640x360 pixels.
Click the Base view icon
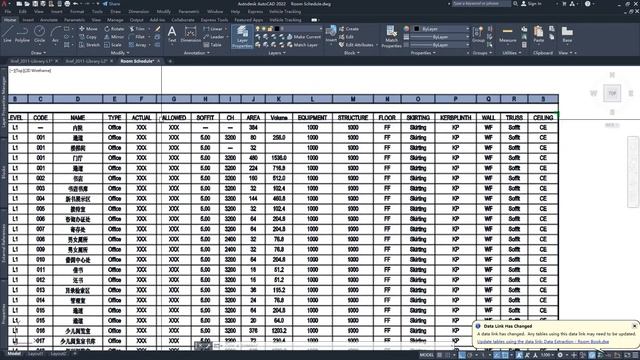pos(567,34)
